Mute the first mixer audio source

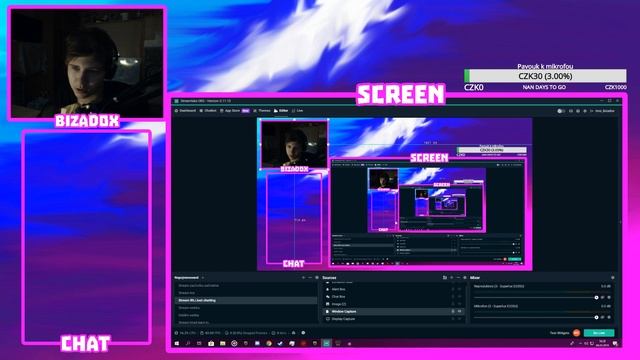pyautogui.click(x=602, y=298)
